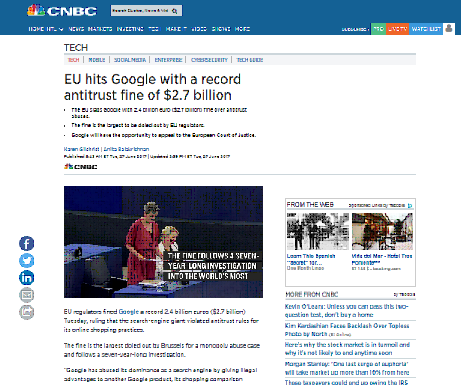The height and width of the screenshot is (385, 461).
Task: Click the sponsored links info icon
Action: [410, 206]
